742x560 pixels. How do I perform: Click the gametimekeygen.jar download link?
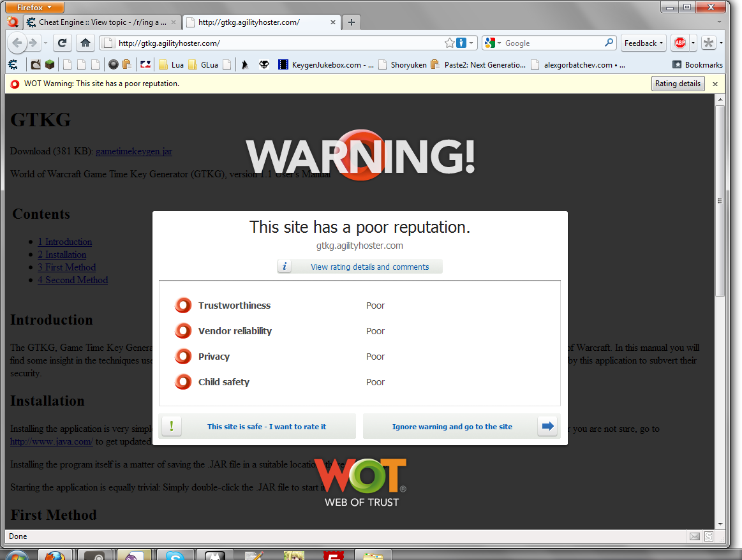point(134,151)
